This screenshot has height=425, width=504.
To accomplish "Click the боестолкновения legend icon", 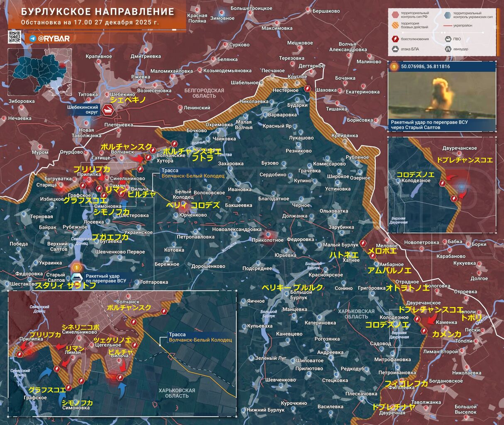I will point(396,39).
